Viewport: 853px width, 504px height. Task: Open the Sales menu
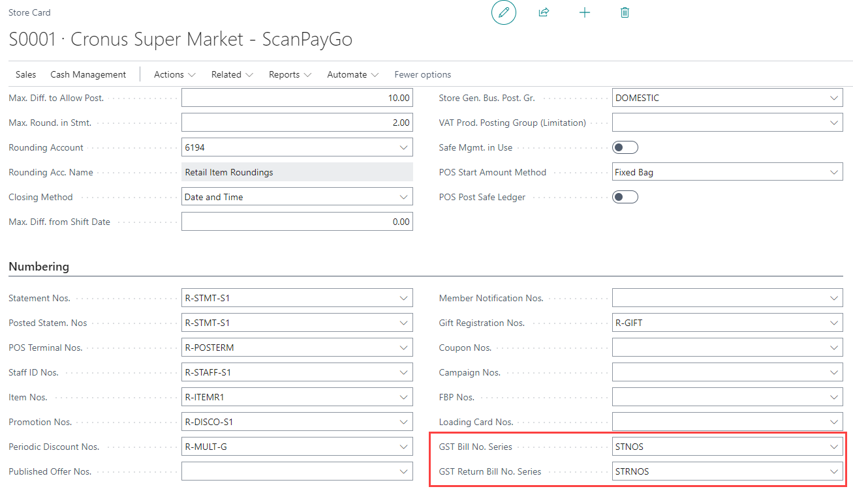pyautogui.click(x=26, y=74)
